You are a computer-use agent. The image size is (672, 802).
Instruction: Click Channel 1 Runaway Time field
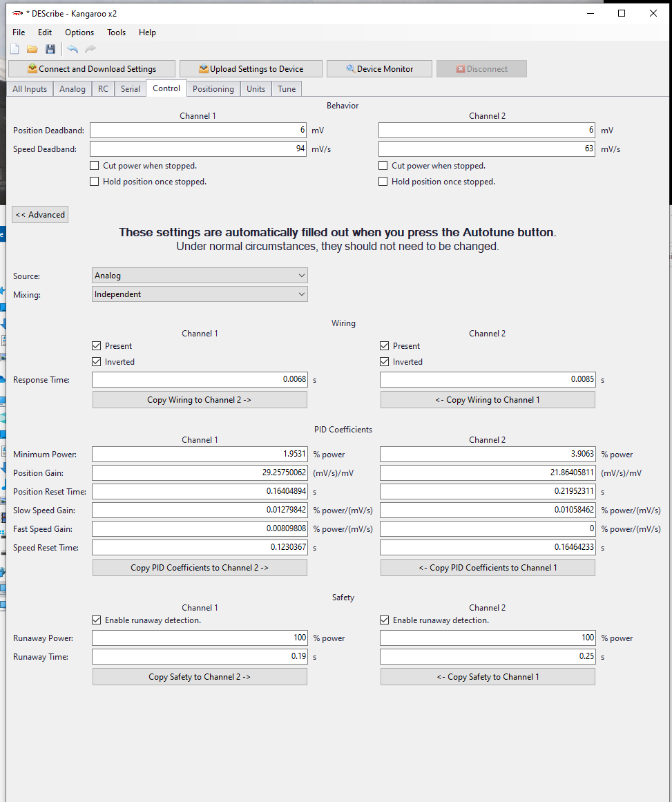pos(200,656)
